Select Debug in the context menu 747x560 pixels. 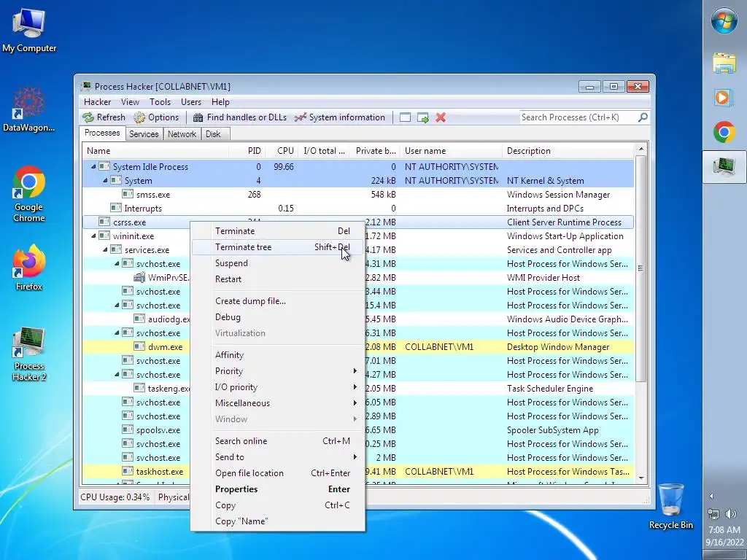click(278, 317)
